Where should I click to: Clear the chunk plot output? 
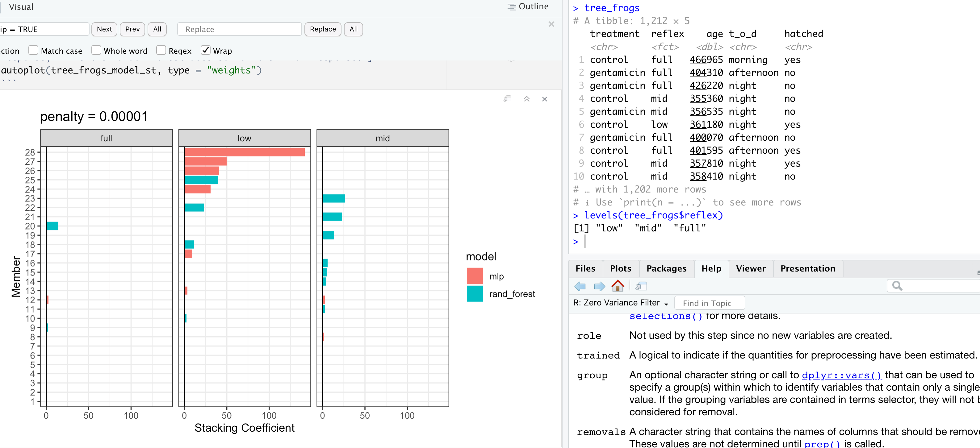(544, 99)
